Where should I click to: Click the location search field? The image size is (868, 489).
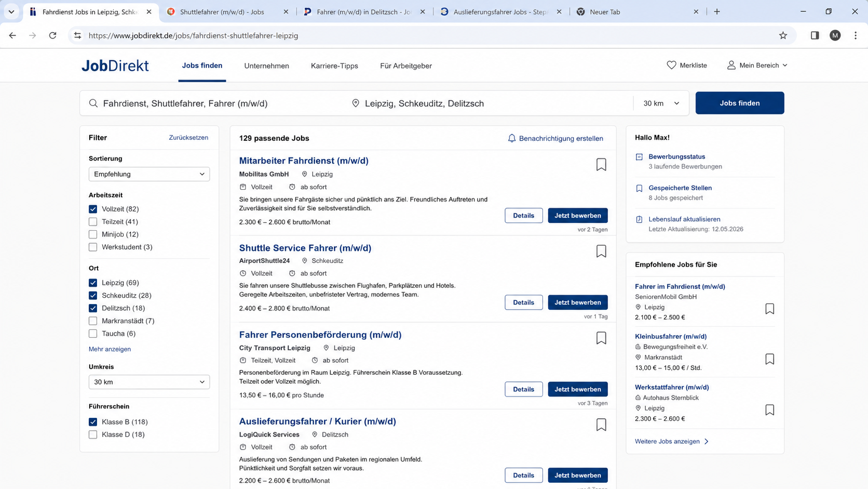pos(491,103)
